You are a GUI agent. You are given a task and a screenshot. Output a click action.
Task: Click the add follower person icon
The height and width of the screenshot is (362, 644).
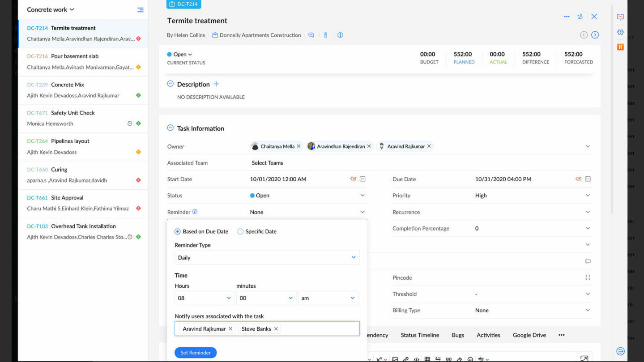[580, 17]
